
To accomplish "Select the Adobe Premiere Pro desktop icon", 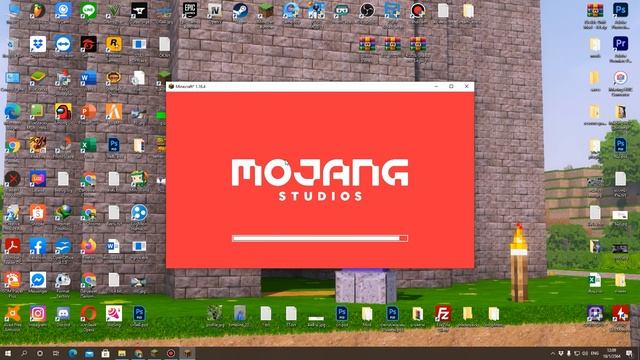I will (620, 44).
